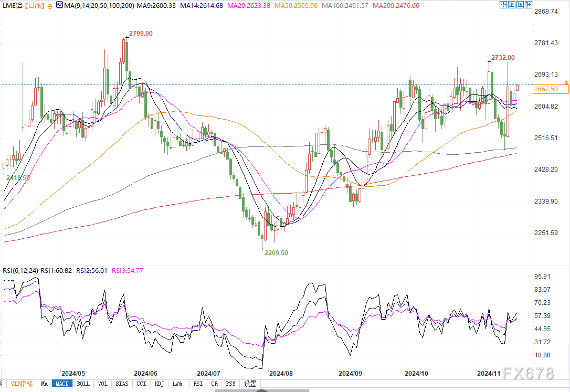Select the BIAS indicator tab
Screen dimensions: 570x392
122,384
